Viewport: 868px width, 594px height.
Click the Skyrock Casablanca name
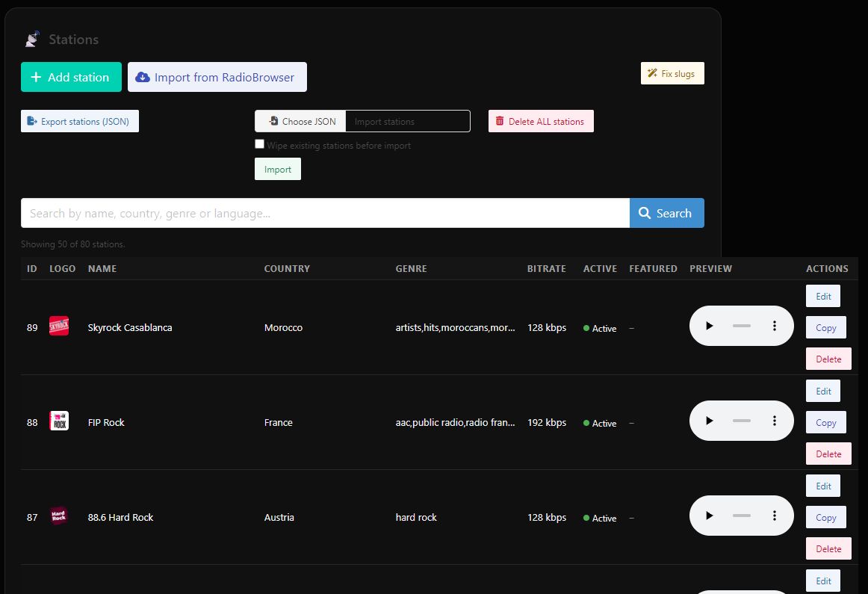(129, 328)
